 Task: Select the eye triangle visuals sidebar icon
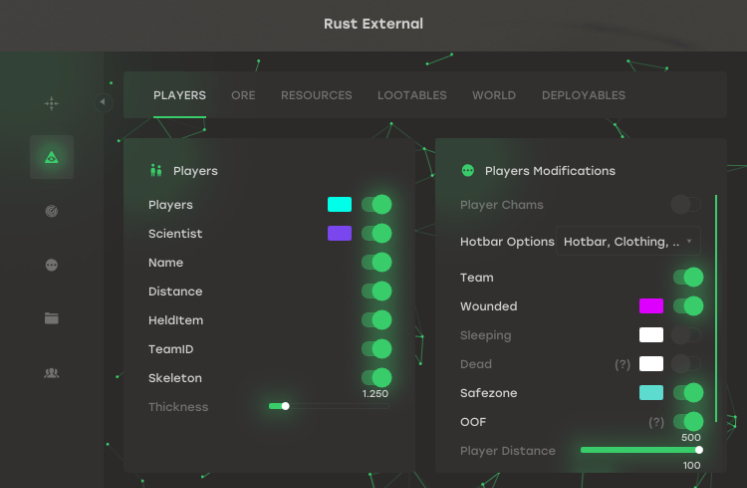pos(51,157)
